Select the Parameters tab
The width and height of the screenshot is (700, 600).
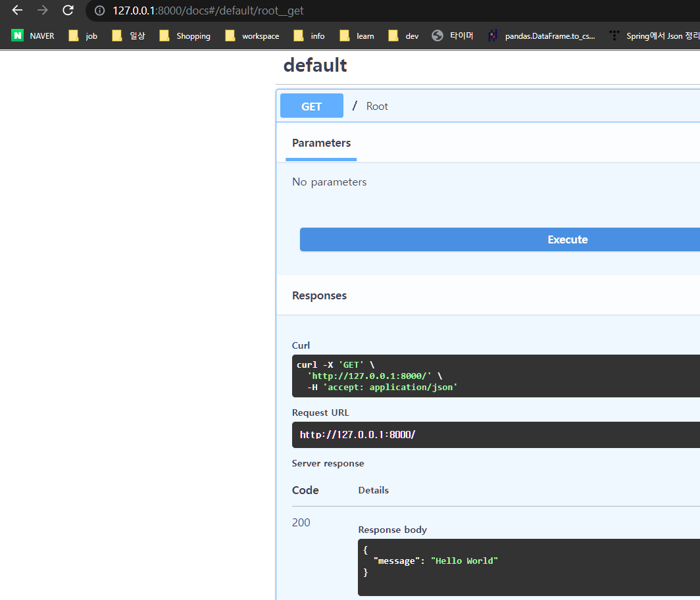[322, 143]
